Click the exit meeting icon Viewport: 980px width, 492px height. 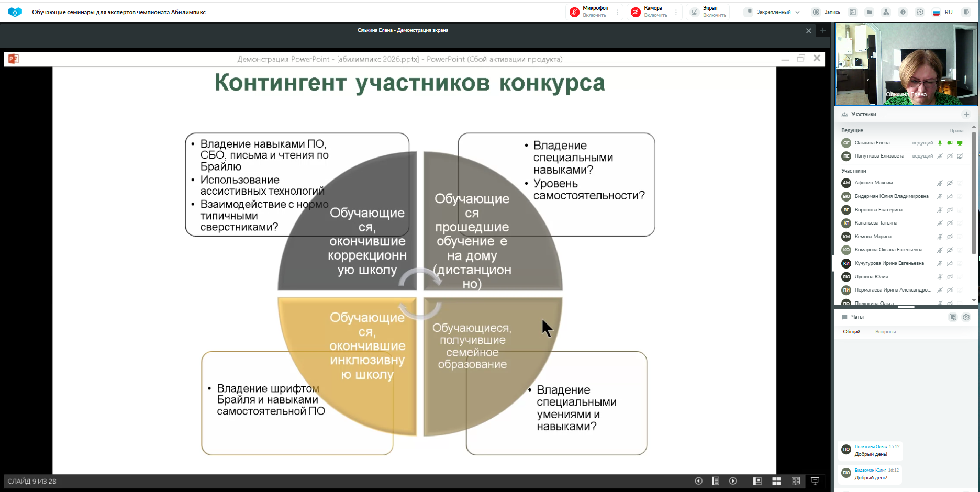pyautogui.click(x=966, y=12)
